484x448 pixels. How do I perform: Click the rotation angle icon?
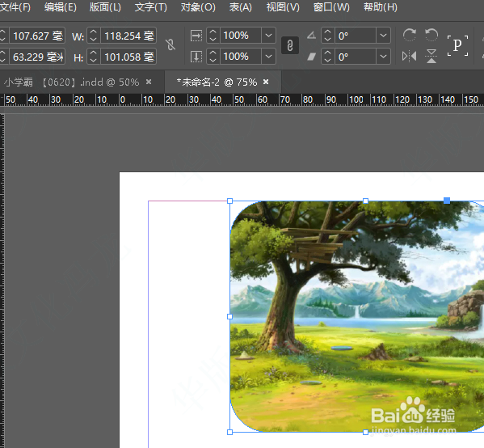311,36
